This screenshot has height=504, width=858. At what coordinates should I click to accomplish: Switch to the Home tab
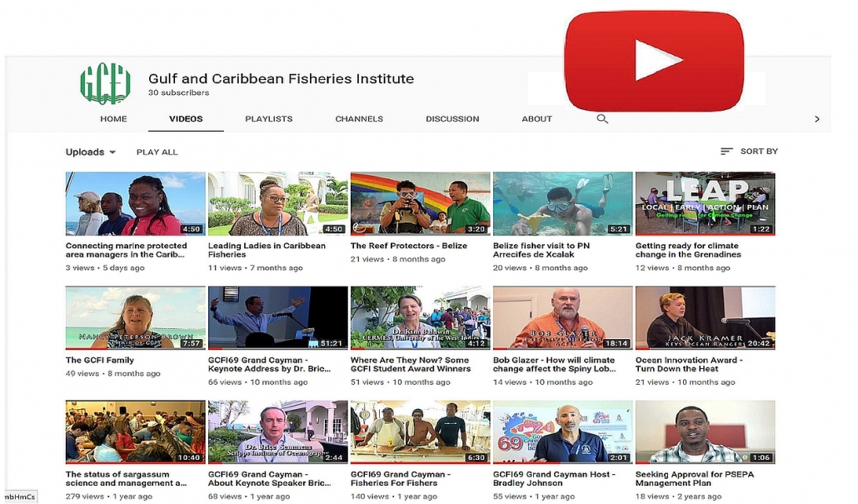(113, 119)
